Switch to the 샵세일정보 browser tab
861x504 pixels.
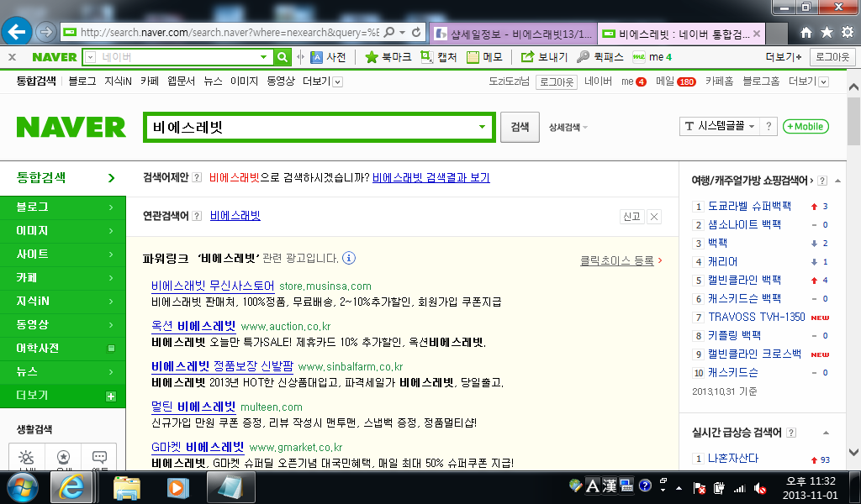[513, 34]
